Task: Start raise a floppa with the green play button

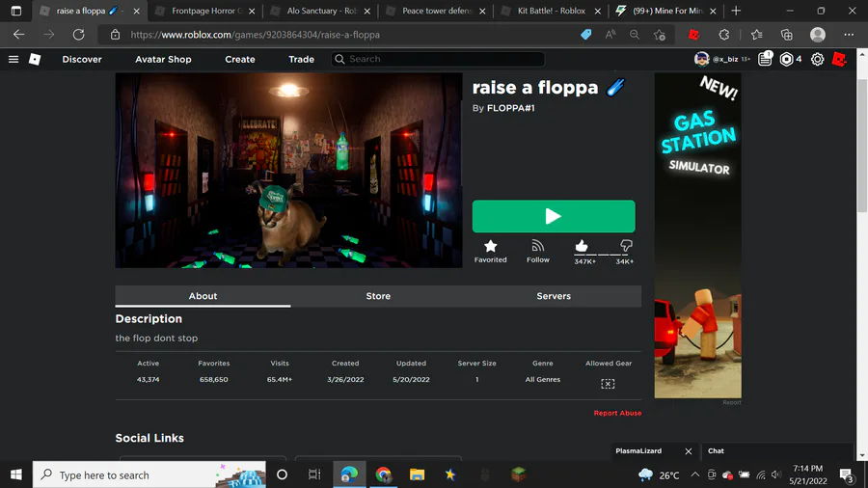Action: pos(554,216)
